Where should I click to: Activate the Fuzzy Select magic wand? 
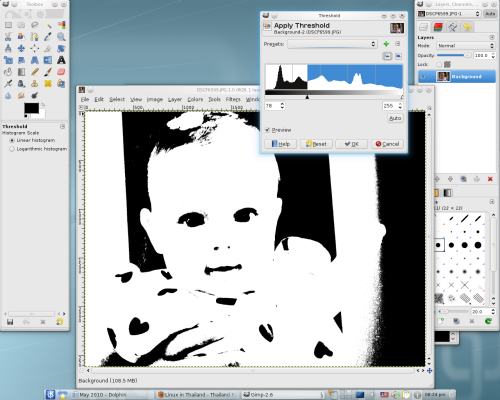(x=48, y=25)
